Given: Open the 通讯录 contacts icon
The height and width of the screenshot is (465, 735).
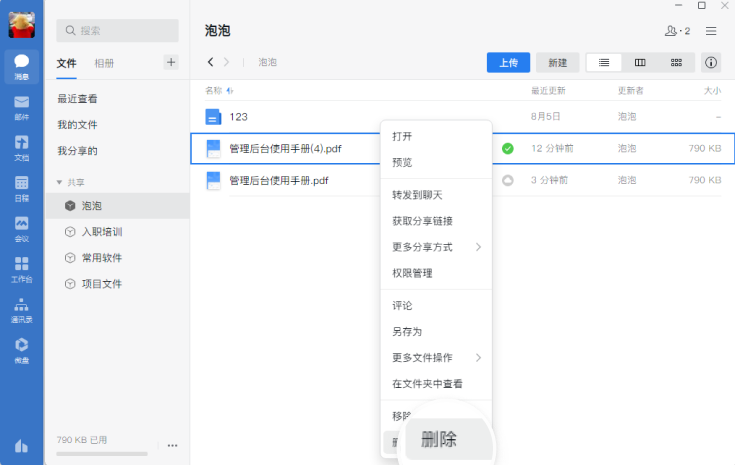Looking at the screenshot, I should pos(22,310).
